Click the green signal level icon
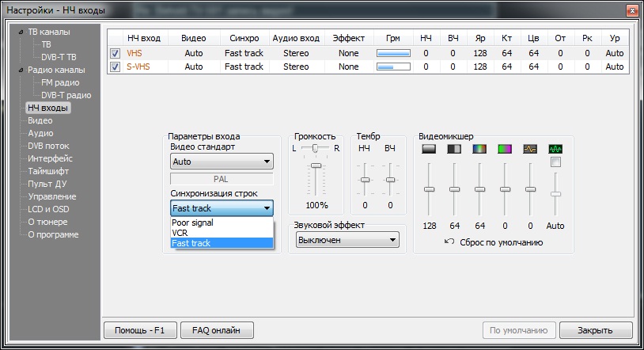The height and width of the screenshot is (350, 644). tap(555, 148)
